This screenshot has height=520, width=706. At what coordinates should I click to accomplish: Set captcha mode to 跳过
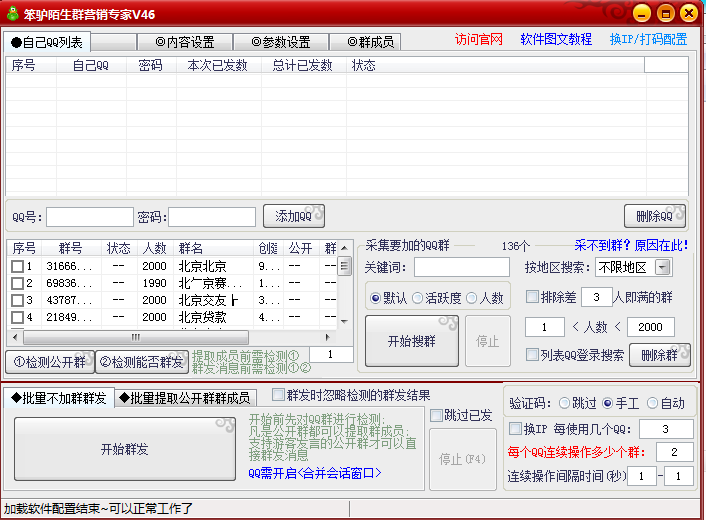[x=564, y=403]
